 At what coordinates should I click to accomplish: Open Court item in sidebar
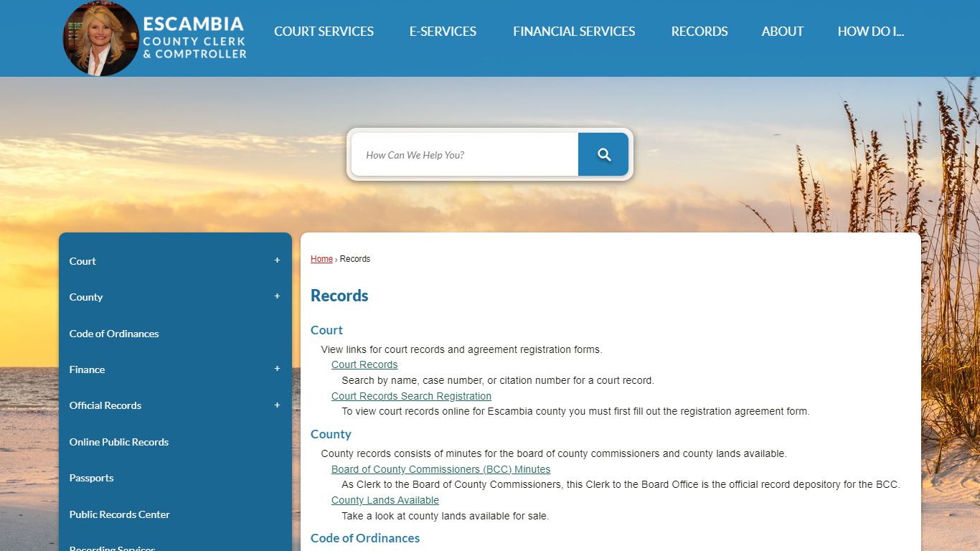pos(83,260)
